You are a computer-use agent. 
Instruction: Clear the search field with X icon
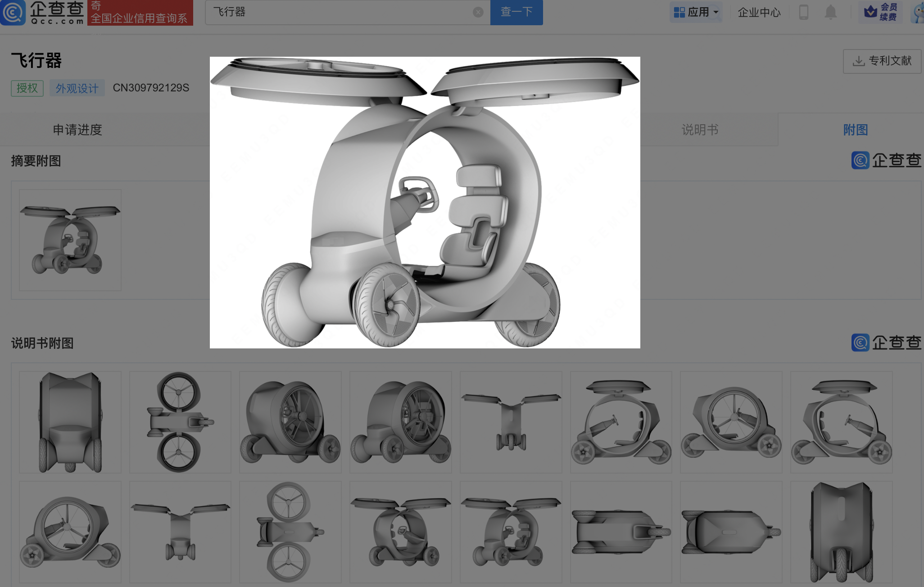478,12
